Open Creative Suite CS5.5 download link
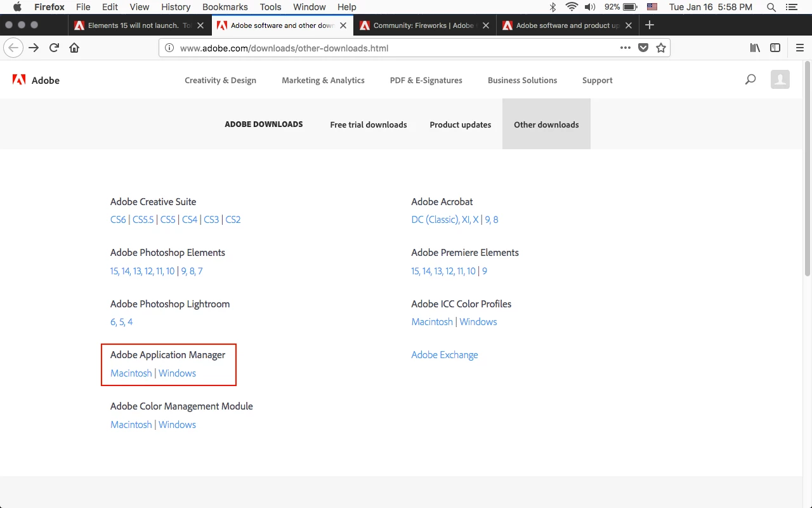The image size is (812, 508). pos(143,220)
